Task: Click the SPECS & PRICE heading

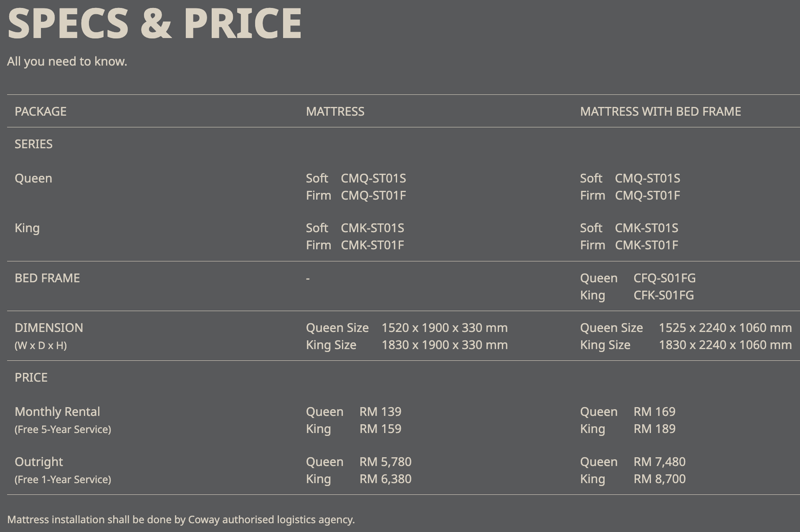Action: (x=154, y=23)
